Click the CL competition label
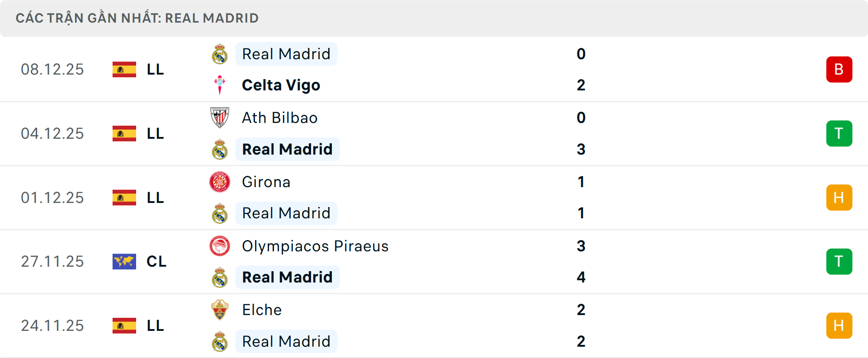This screenshot has width=868, height=358. coord(156,261)
